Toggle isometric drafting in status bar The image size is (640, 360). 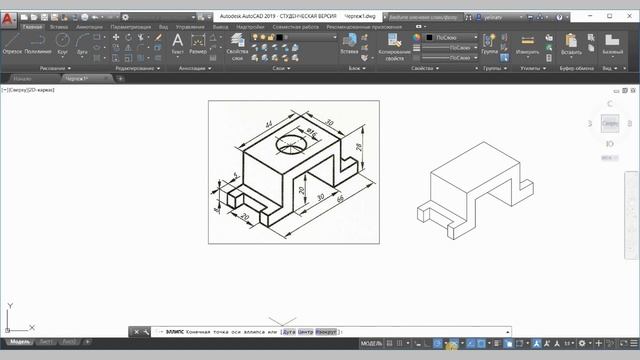453,343
